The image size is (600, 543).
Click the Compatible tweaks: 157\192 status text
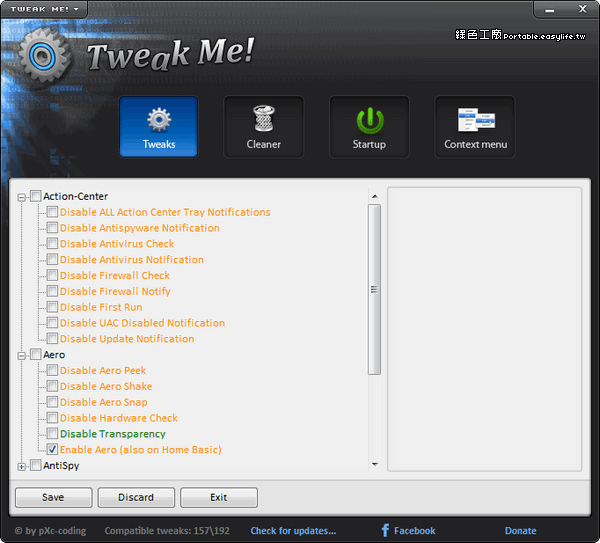[x=167, y=531]
